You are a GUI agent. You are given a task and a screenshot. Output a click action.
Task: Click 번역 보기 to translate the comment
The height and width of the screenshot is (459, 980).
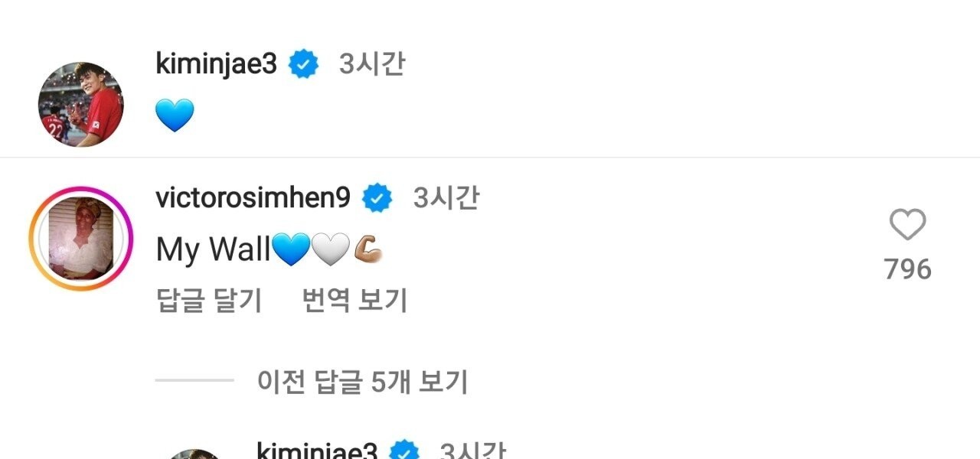[x=355, y=300]
